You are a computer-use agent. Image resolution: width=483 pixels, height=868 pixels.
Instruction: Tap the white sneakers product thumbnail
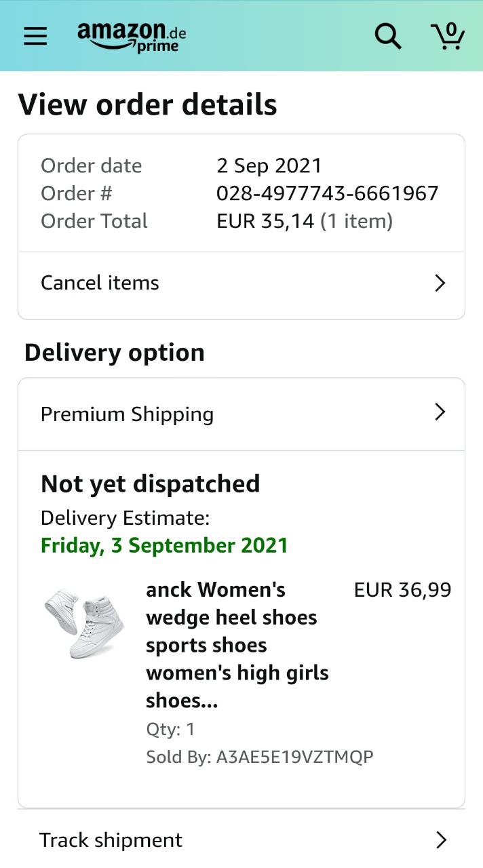83,623
